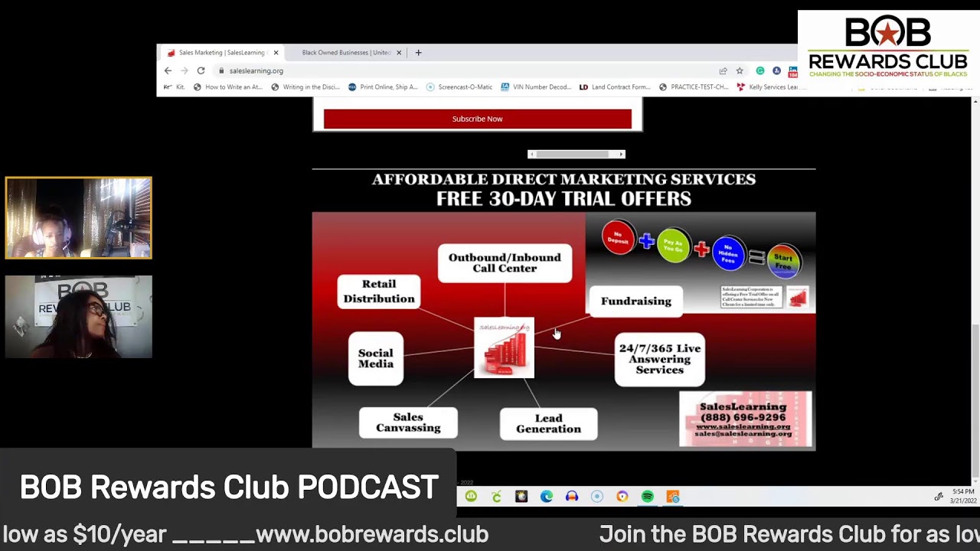Open Writing in the Disci... bookmark

tap(305, 87)
